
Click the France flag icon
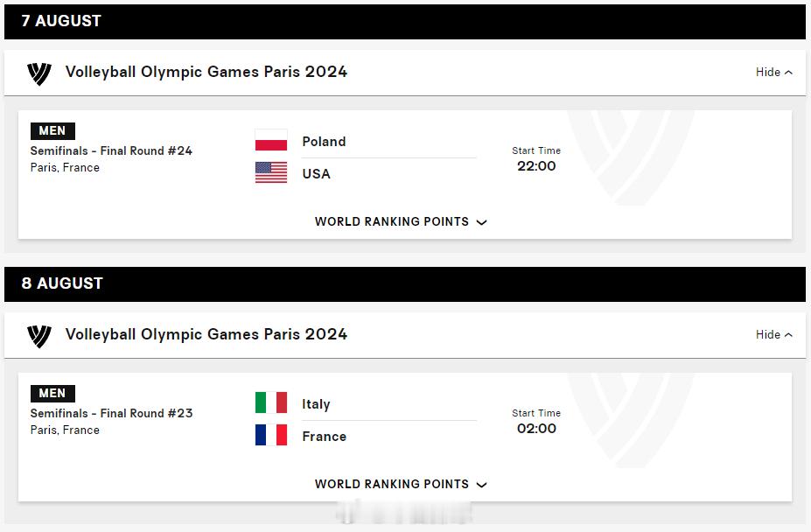[x=271, y=435]
